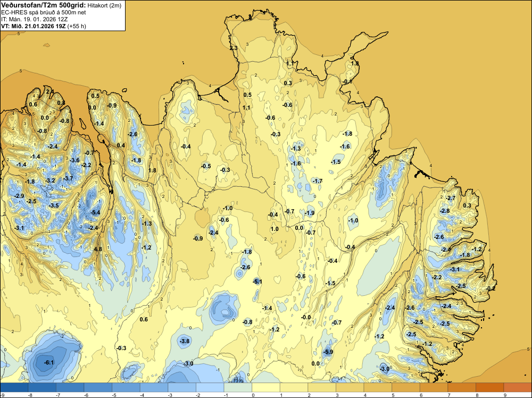Click the legend swatch between 0 and 1

[x=266, y=387]
